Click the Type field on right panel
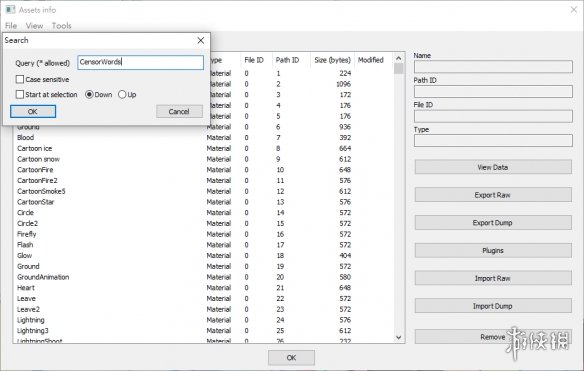Image resolution: width=584 pixels, height=371 pixels. (493, 141)
